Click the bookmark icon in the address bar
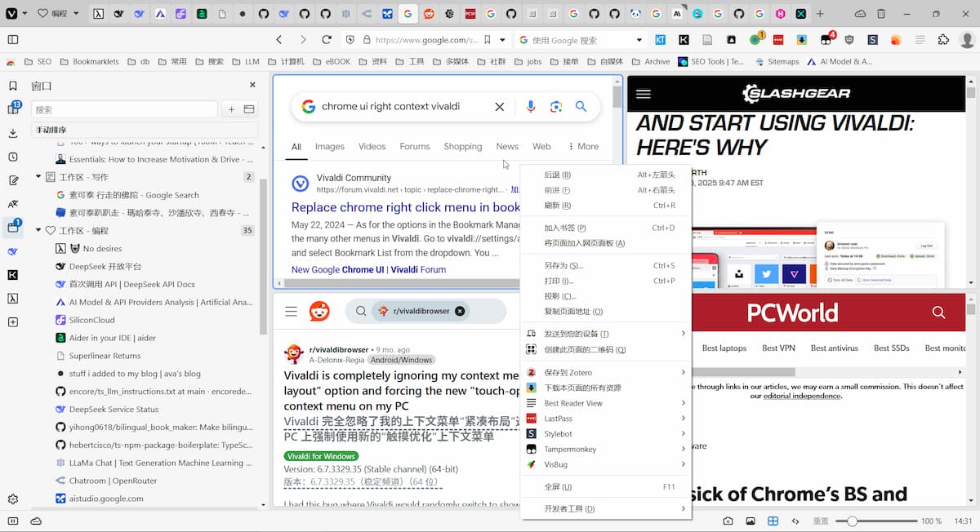Image resolution: width=980 pixels, height=532 pixels. pos(488,39)
